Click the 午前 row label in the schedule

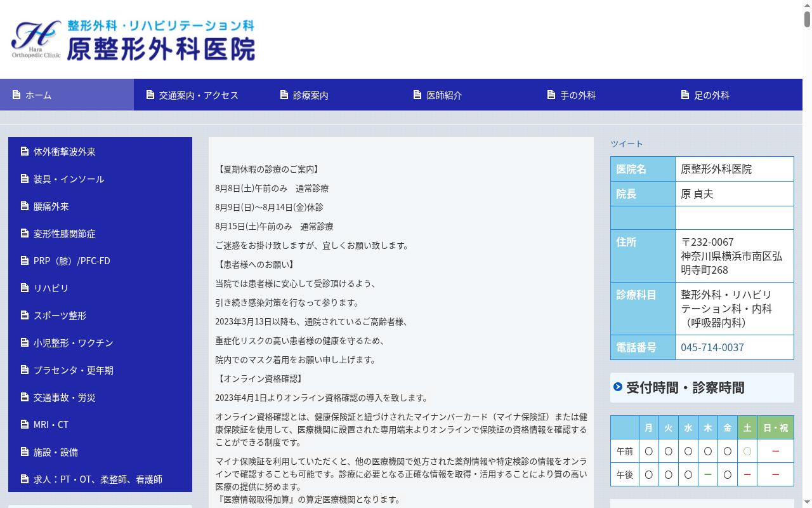pos(625,451)
